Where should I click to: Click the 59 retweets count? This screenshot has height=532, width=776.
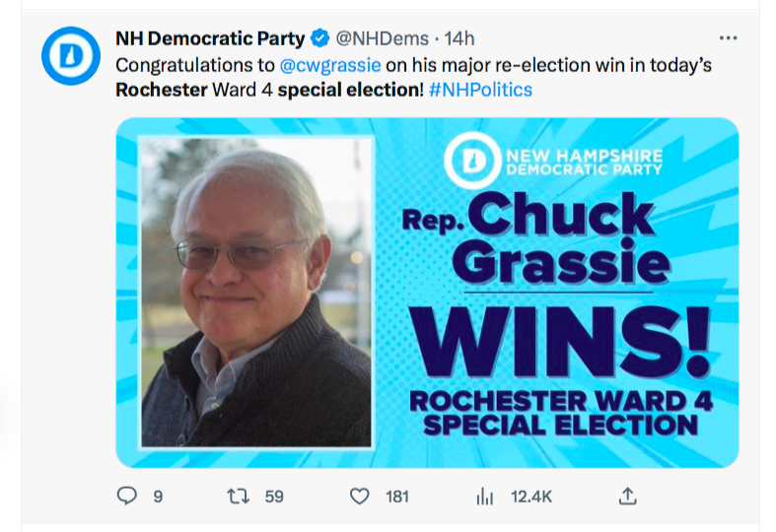click(274, 497)
